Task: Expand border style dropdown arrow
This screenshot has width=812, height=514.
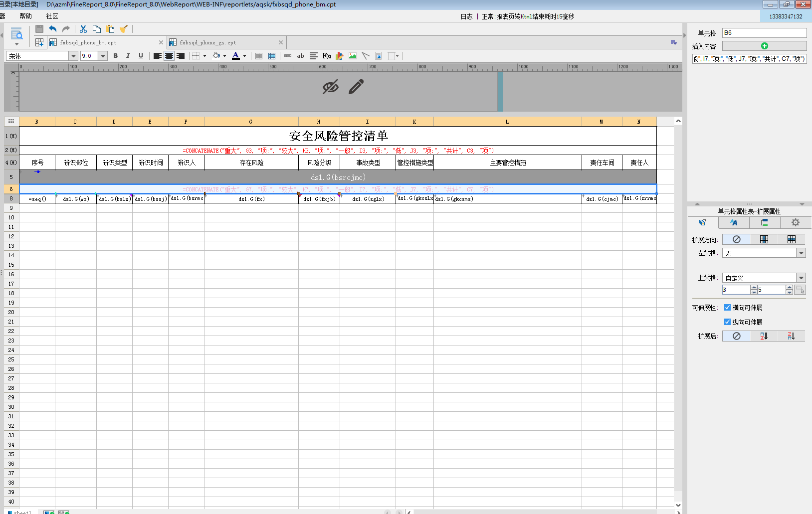Action: 204,56
